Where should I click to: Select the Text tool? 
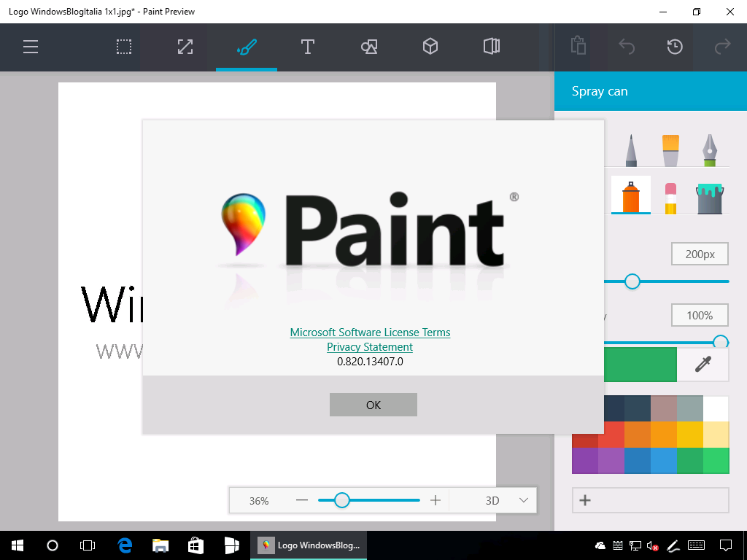pyautogui.click(x=307, y=47)
